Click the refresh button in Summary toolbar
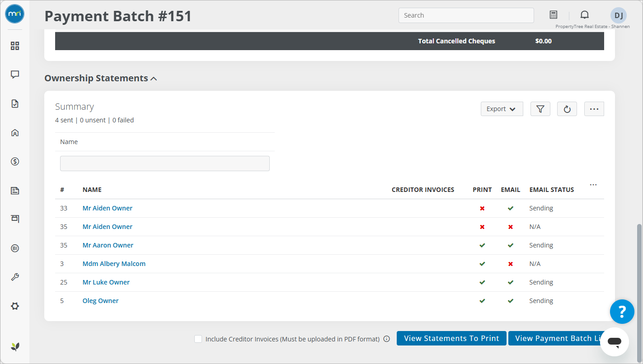643x364 pixels. tap(567, 109)
